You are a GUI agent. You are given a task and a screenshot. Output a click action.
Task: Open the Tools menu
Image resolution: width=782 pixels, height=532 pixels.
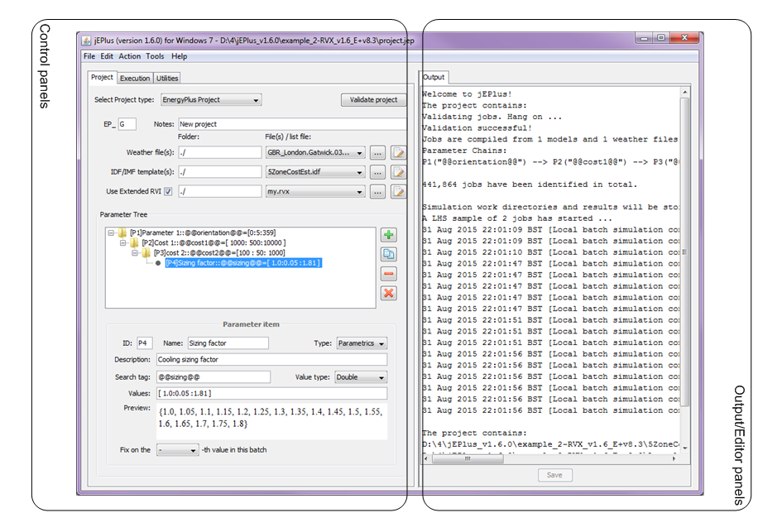tap(155, 56)
